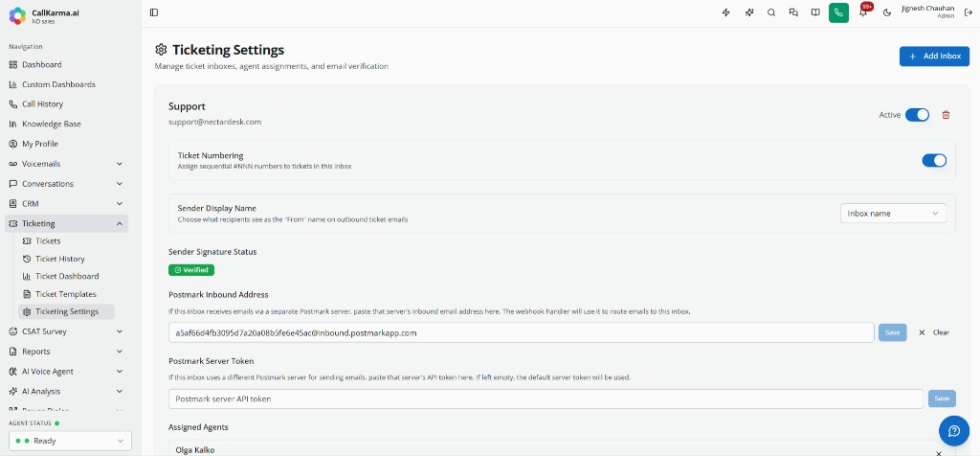
Task: Save the Postmark Server Token
Action: pos(942,399)
